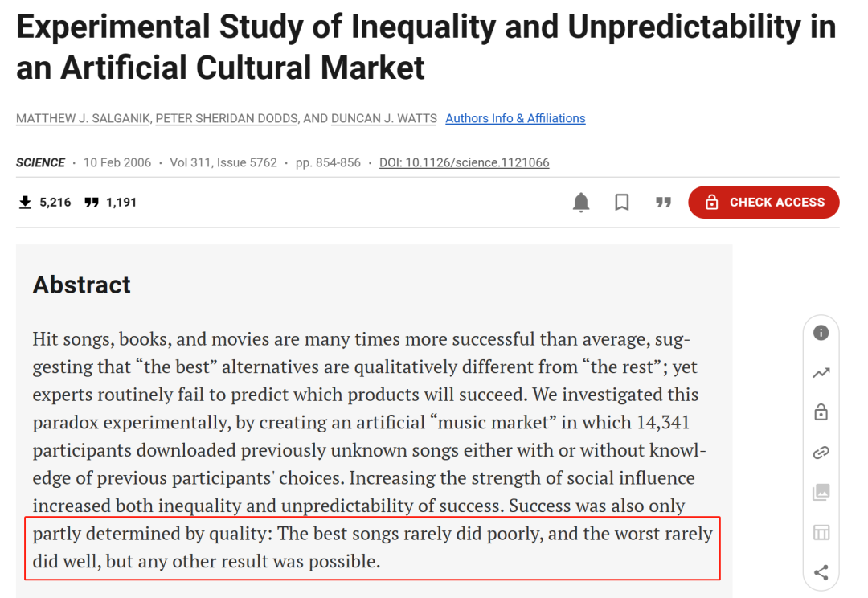Click the sidebar lock access icon

coord(821,412)
